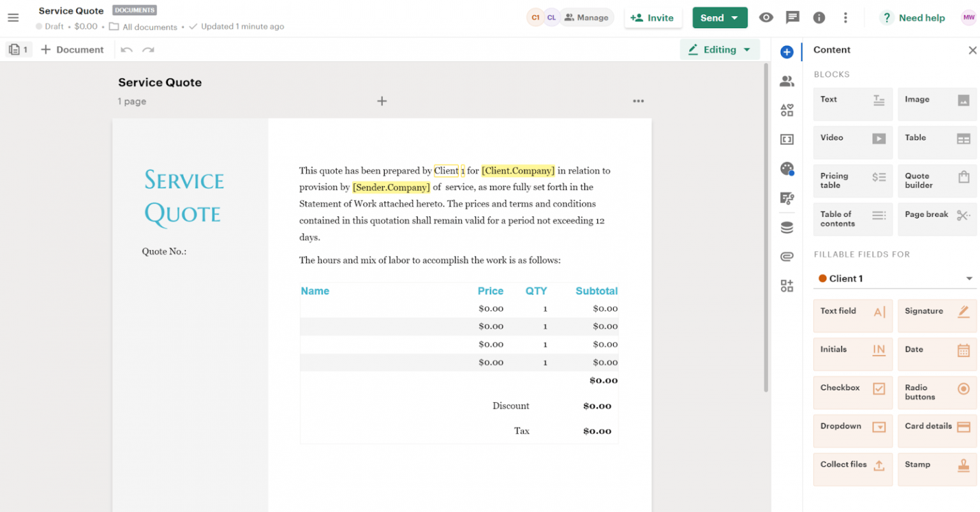Click the paperclip attachments icon
Viewport: 980px width, 512px height.
tap(787, 255)
